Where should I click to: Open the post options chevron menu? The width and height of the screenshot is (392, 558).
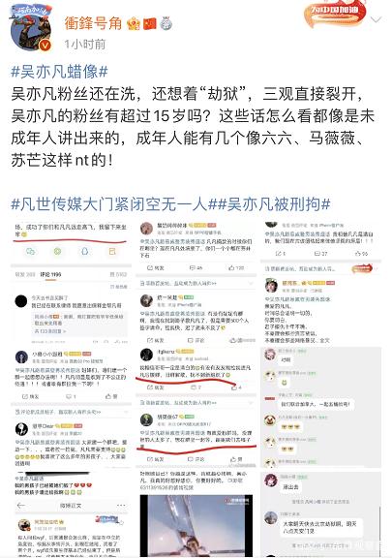coord(376,20)
